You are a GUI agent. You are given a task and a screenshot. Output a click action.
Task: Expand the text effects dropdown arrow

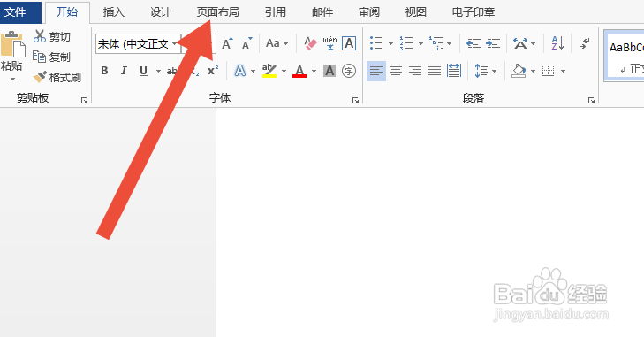253,71
